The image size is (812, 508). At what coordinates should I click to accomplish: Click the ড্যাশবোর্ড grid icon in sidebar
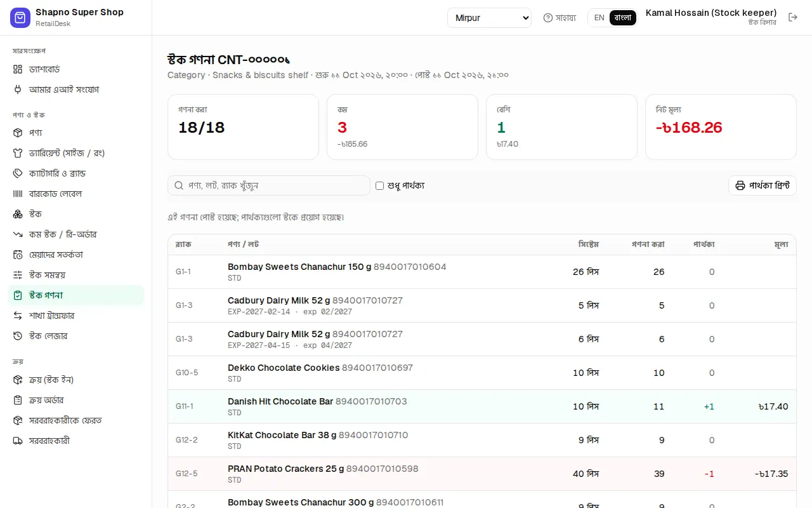(x=18, y=69)
